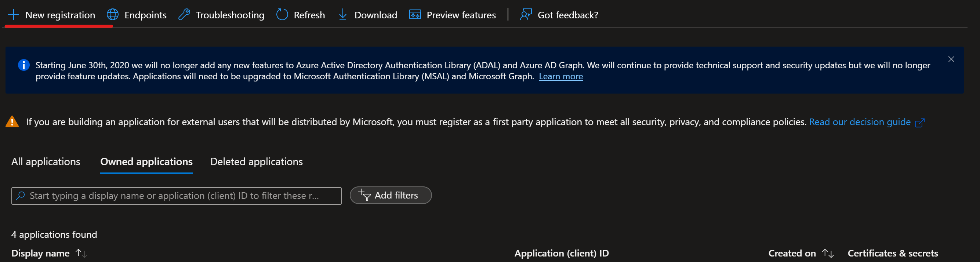This screenshot has width=980, height=262.
Task: Switch to All applications tab
Action: [46, 161]
